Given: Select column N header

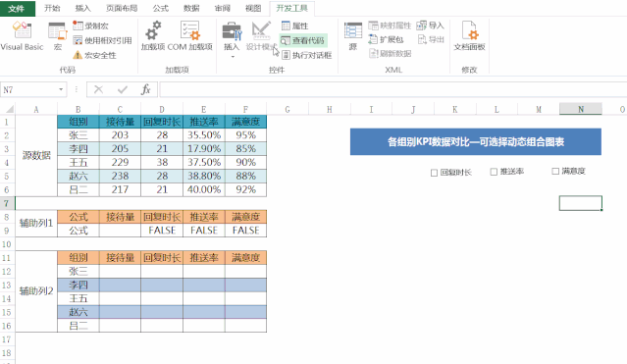Looking at the screenshot, I should [581, 109].
